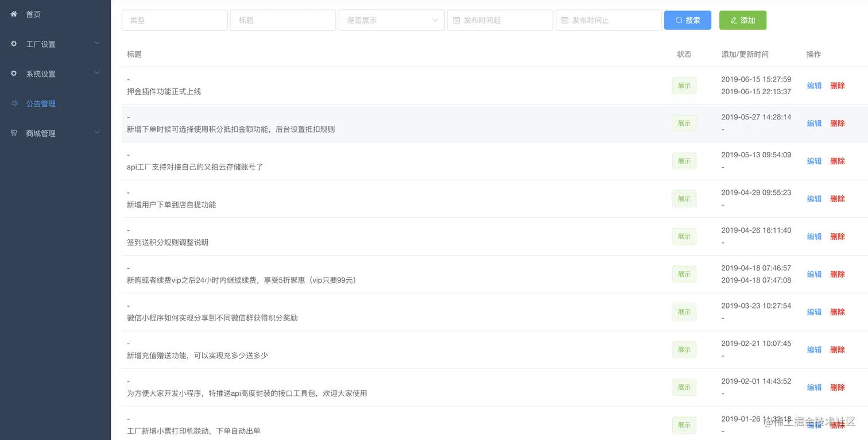Screen dimensions: 868x440
Task: Click the title 签到送积分规则调整说明
Action: coord(168,242)
